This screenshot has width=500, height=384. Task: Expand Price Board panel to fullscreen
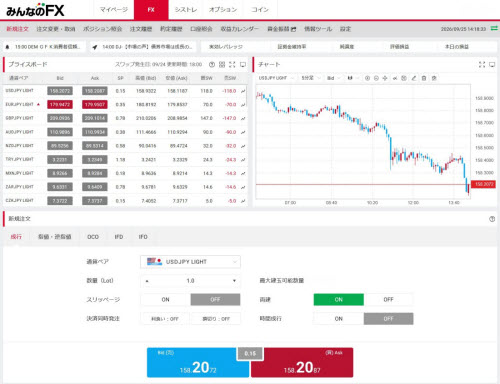pos(232,65)
